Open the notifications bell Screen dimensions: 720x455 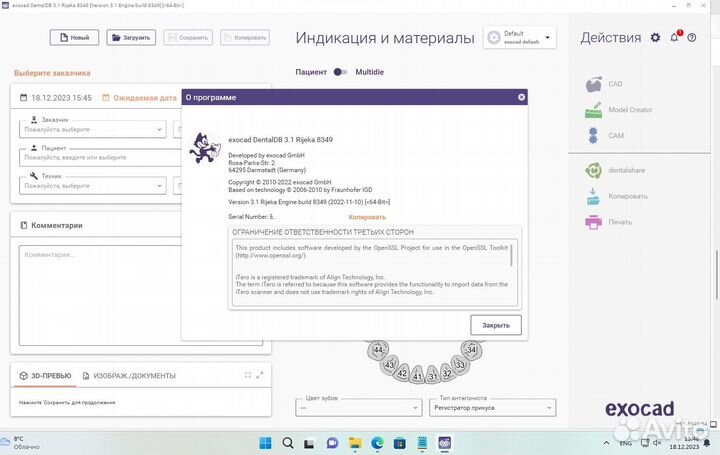point(675,38)
